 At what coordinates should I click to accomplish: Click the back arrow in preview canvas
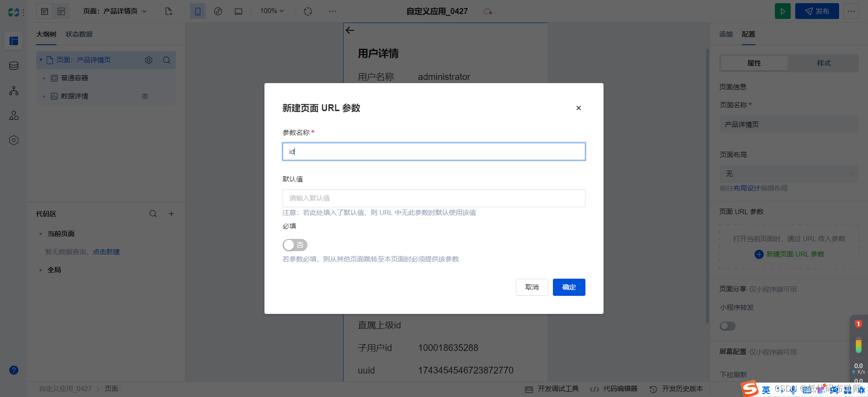350,30
